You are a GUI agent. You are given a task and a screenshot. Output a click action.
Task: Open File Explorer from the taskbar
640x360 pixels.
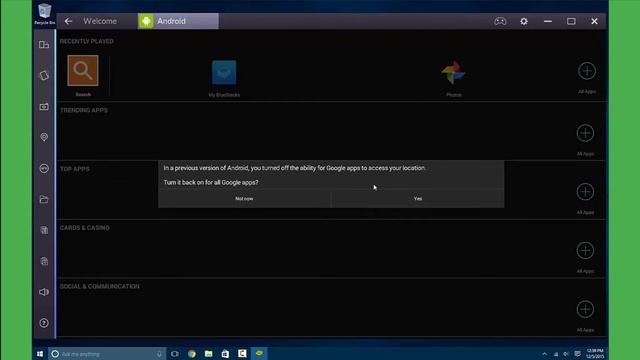pyautogui.click(x=209, y=354)
